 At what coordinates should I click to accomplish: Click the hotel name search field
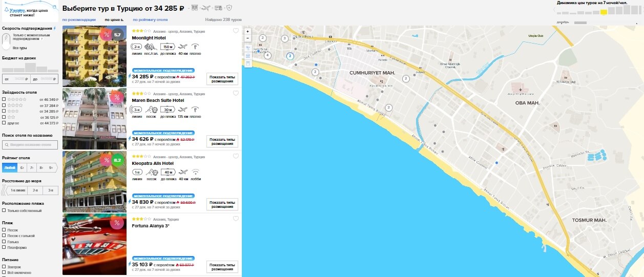(30, 145)
